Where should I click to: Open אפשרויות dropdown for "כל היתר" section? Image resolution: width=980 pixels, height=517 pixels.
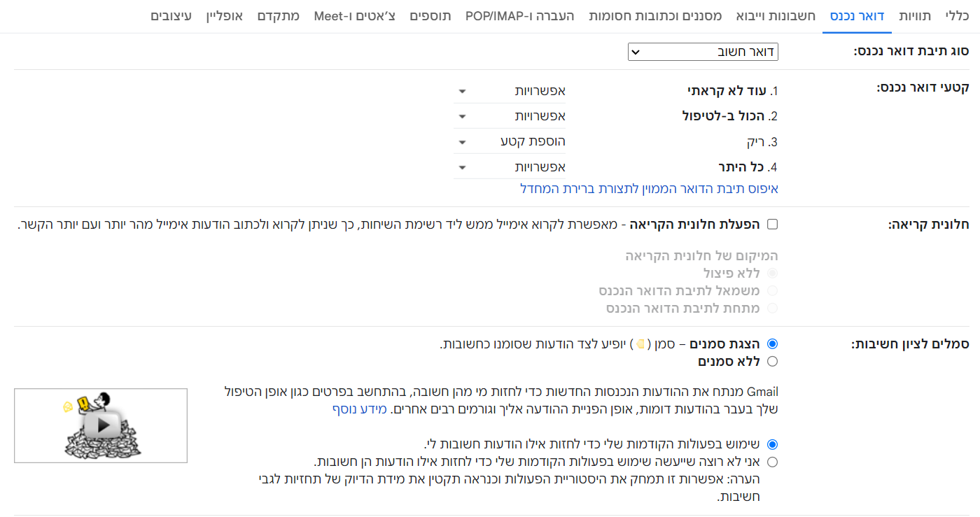click(510, 167)
